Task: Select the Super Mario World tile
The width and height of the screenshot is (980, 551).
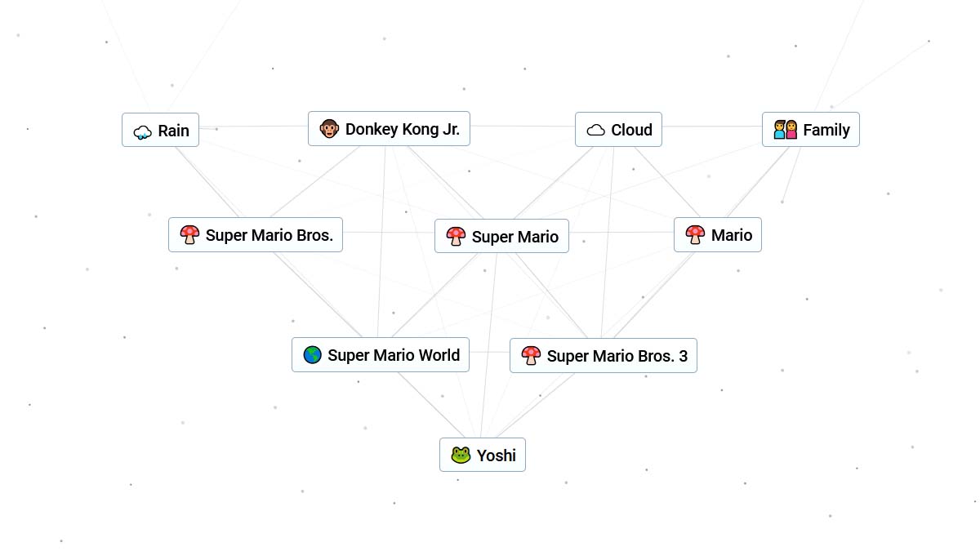Action: coord(381,355)
